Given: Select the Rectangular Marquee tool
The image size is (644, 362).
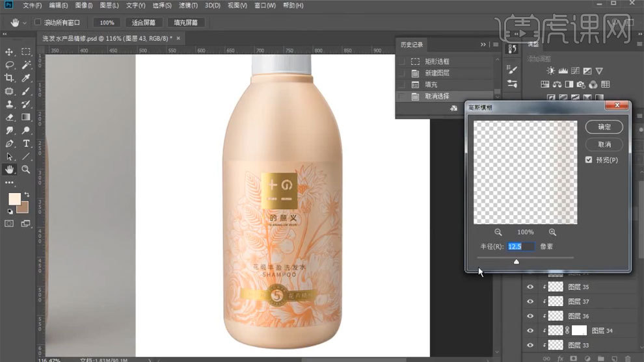Looking at the screenshot, I should pos(26,52).
